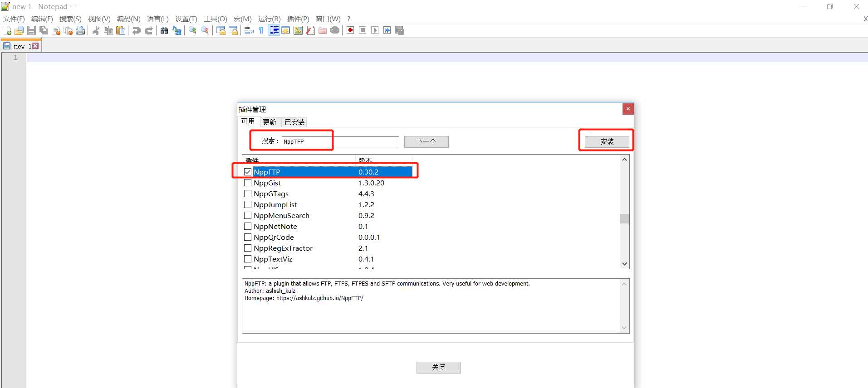Click the Stop Recording macro icon
The height and width of the screenshot is (388, 868).
(363, 30)
